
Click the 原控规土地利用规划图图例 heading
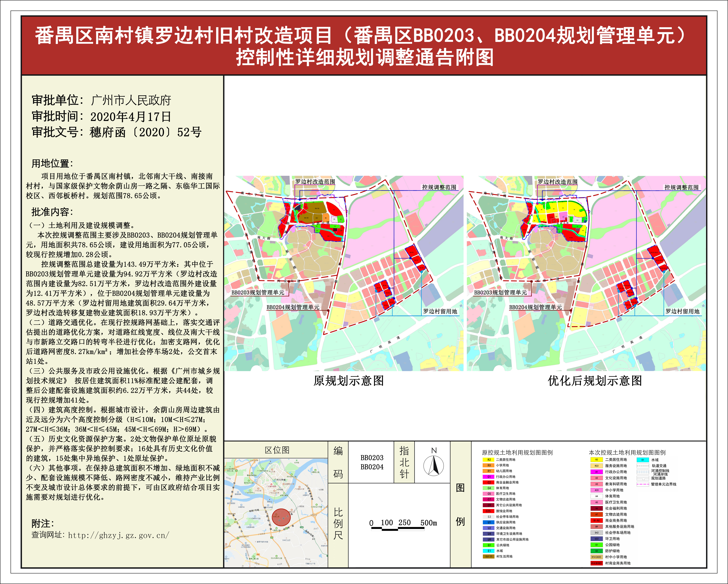[x=517, y=453]
